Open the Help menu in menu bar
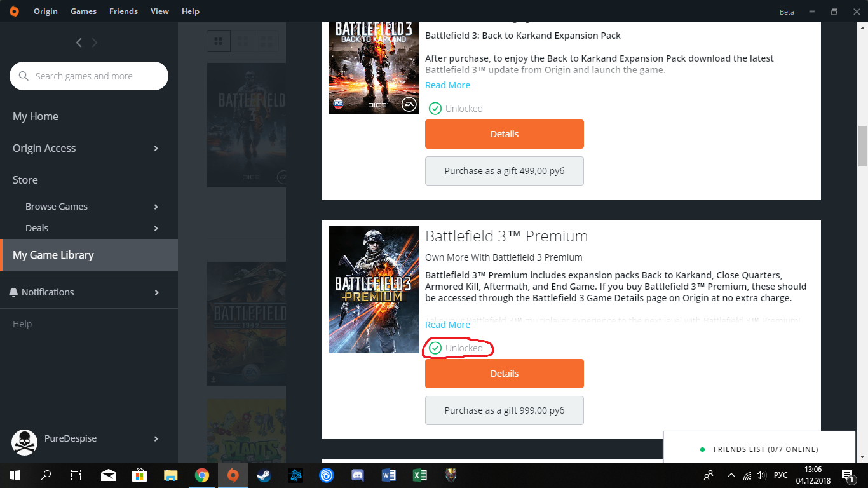 190,11
